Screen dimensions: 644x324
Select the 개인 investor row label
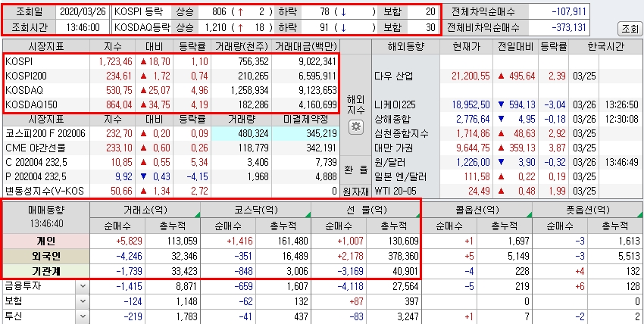tap(46, 241)
